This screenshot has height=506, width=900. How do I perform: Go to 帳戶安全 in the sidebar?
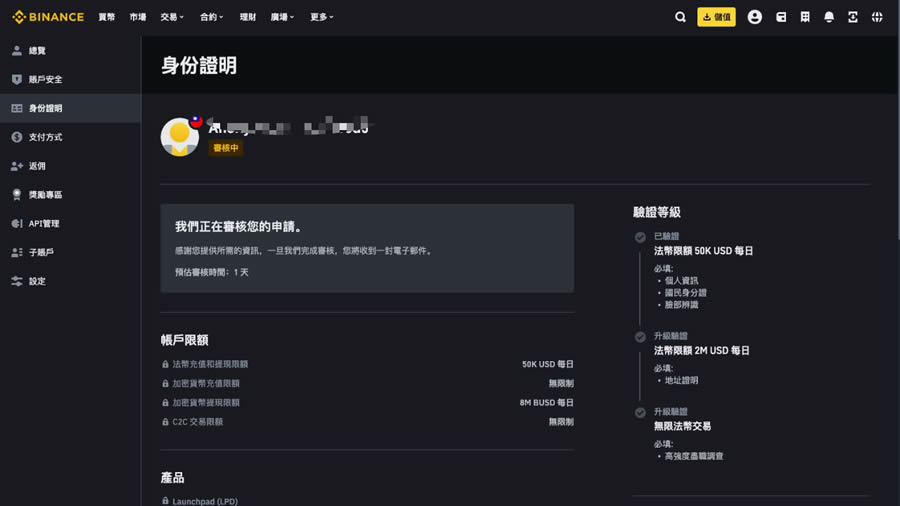tap(45, 79)
